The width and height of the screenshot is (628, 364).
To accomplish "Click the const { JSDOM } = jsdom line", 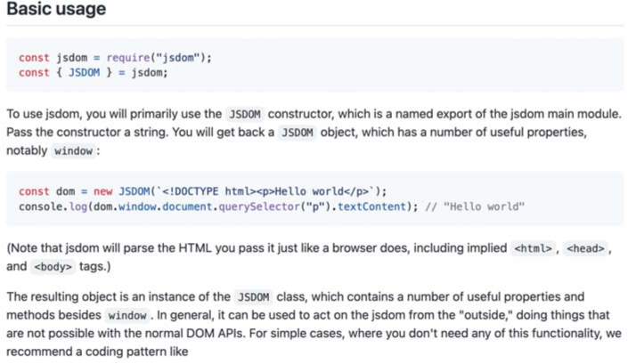I will click(x=93, y=72).
